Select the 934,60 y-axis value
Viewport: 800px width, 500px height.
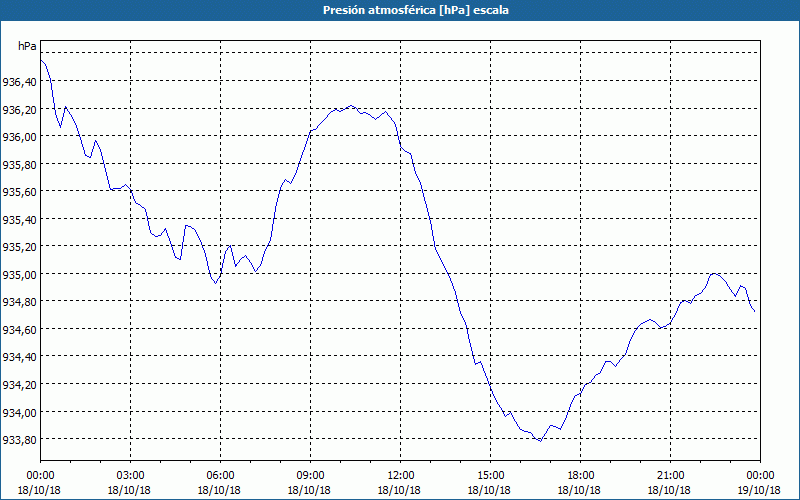point(19,330)
